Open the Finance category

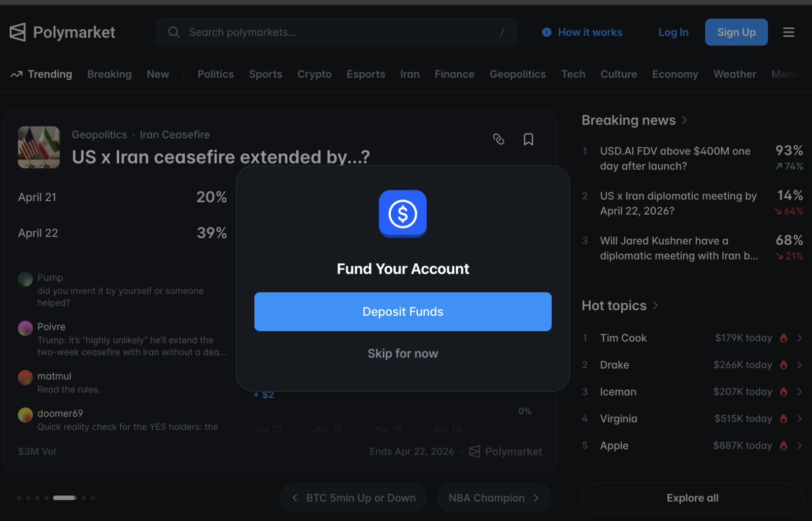455,74
